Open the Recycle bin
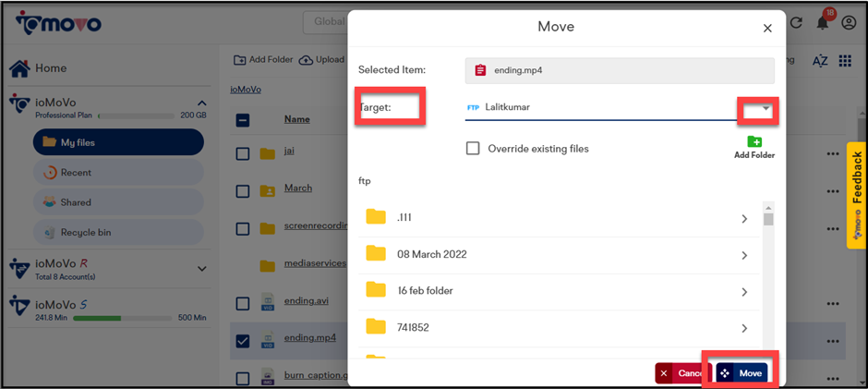Screen dimensions: 868x389 coord(118,232)
